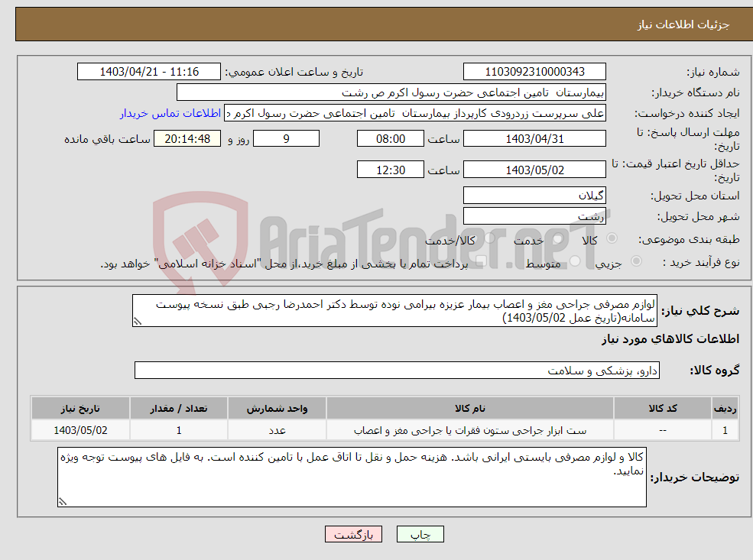Viewport: 753px width, 560px height.
Task: Open اطلاعات تماس خریدار link
Action: [170, 113]
